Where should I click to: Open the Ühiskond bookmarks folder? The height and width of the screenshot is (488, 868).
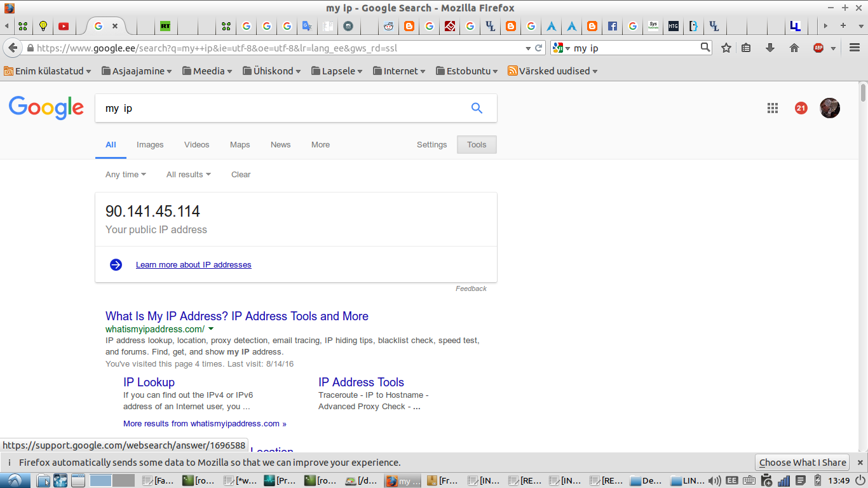tap(272, 71)
